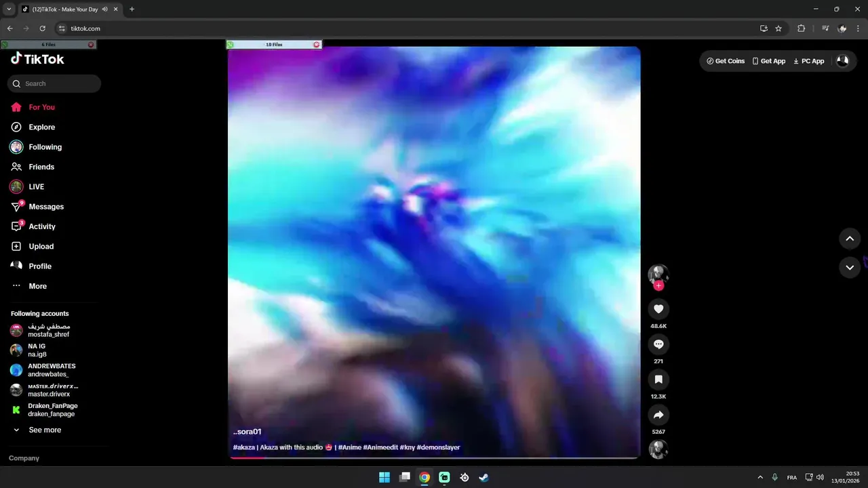The width and height of the screenshot is (868, 488).
Task: Open the Windows Start menu
Action: click(384, 477)
